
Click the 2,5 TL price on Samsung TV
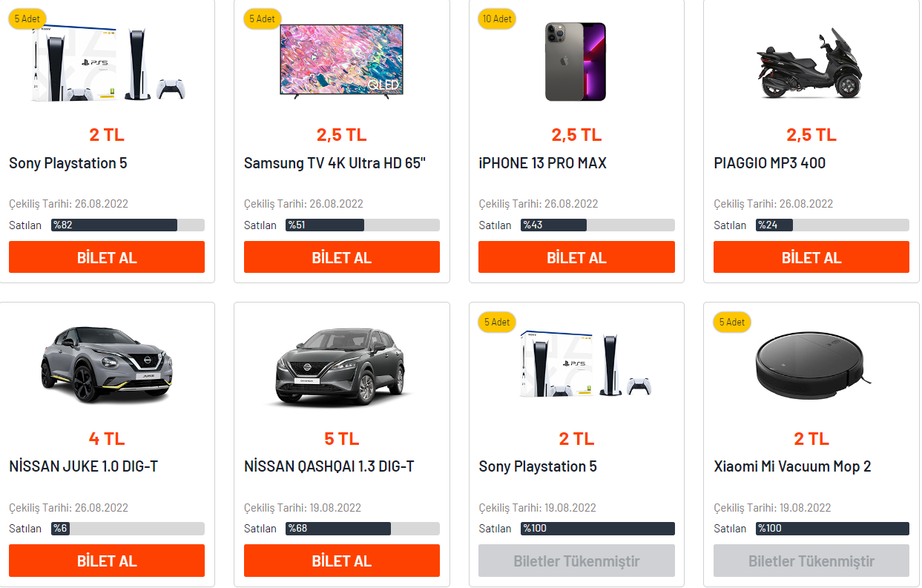(341, 135)
